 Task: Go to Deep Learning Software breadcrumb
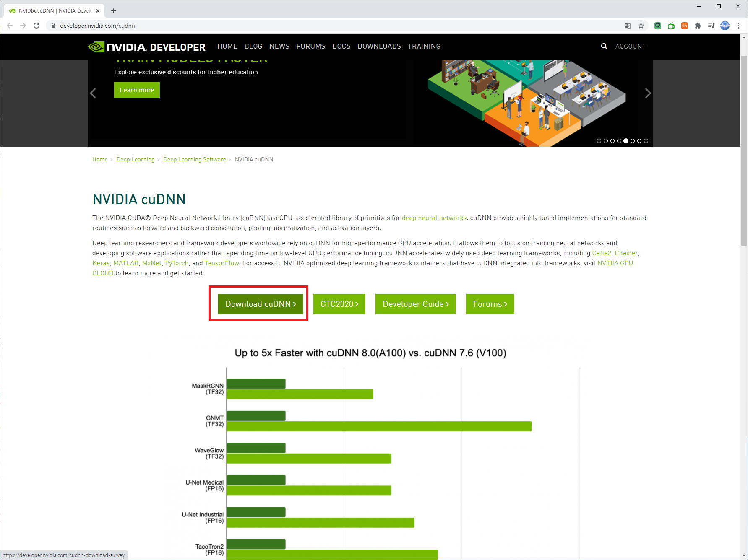coord(195,159)
